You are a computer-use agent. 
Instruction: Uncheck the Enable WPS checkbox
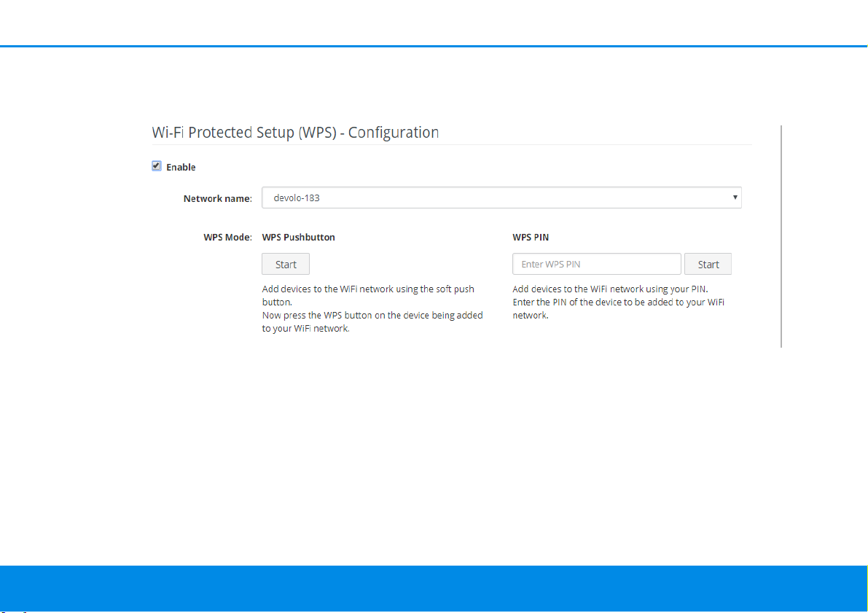tap(157, 166)
